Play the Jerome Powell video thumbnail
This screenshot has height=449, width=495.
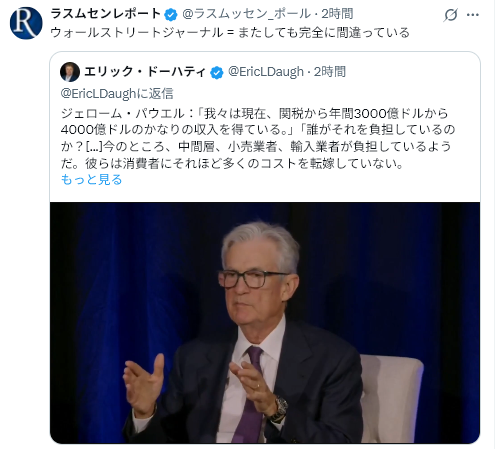point(265,322)
